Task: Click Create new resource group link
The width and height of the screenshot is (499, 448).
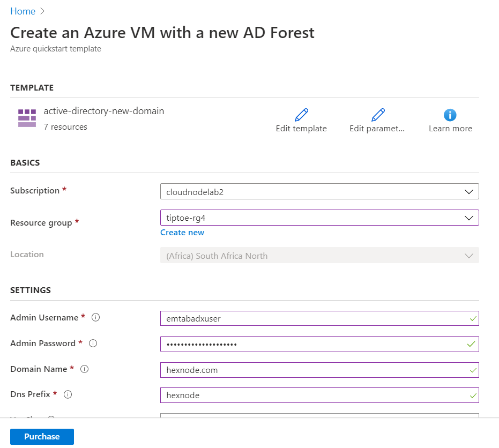Action: point(182,233)
